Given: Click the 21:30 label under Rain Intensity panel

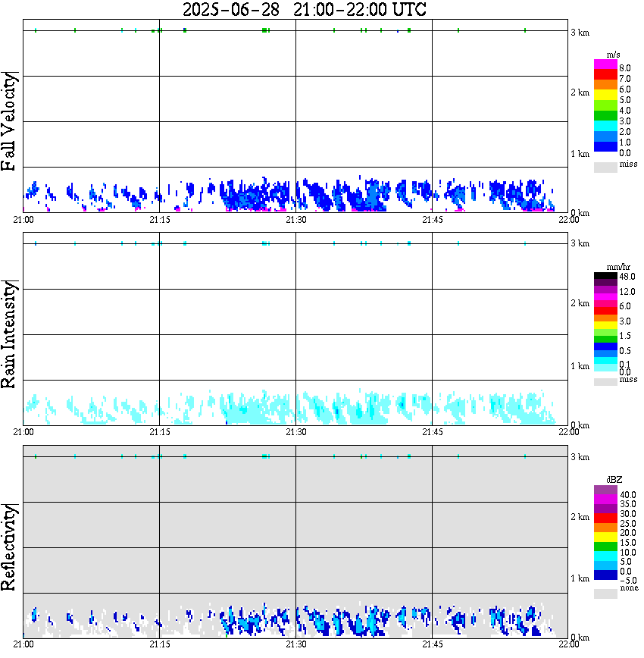Looking at the screenshot, I should [x=296, y=432].
